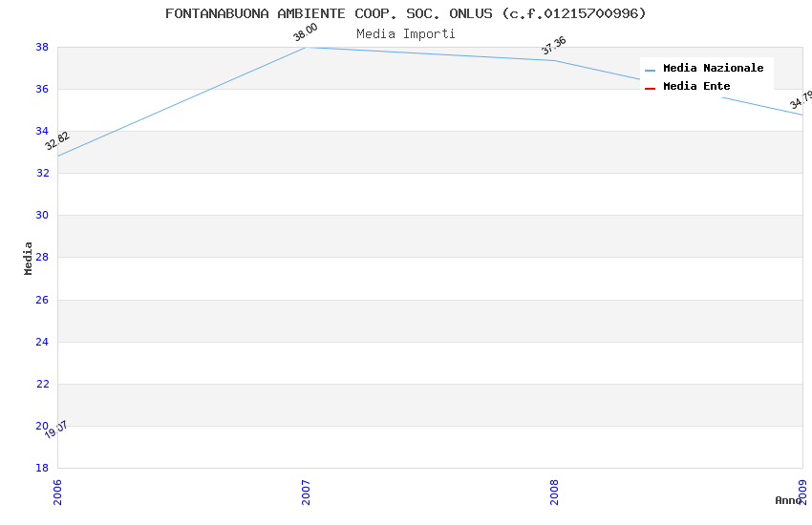Click the Media y-axis title
Screen dimensions: 812x525
[x=28, y=258]
